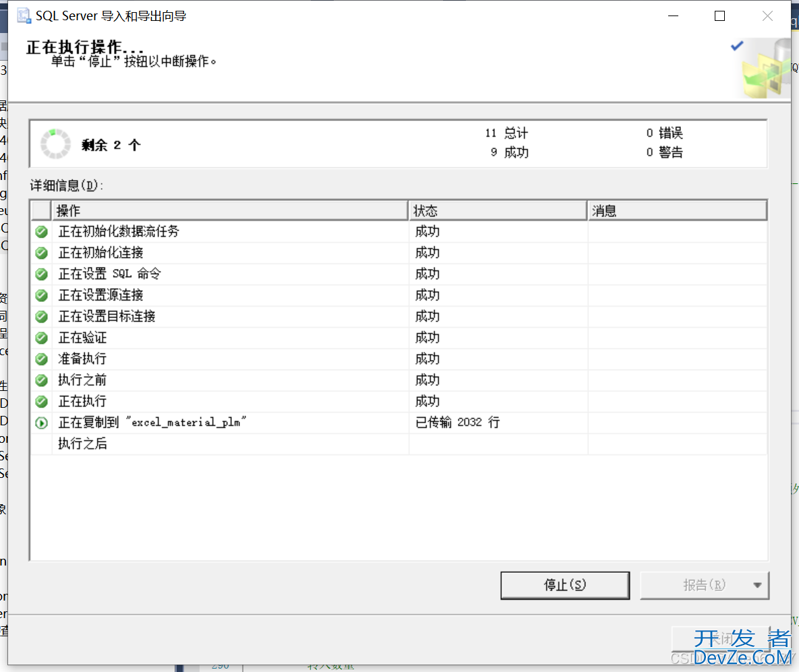Select the row 准备执行

(x=398, y=359)
